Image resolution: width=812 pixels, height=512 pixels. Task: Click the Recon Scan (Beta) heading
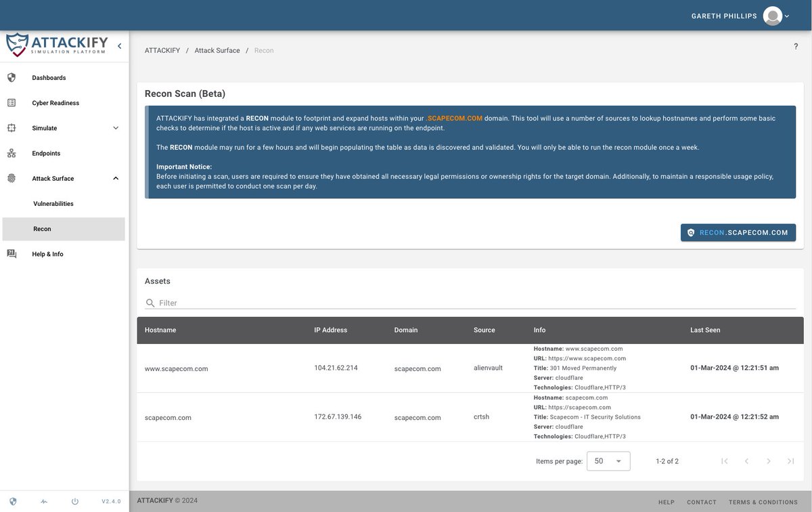185,94
